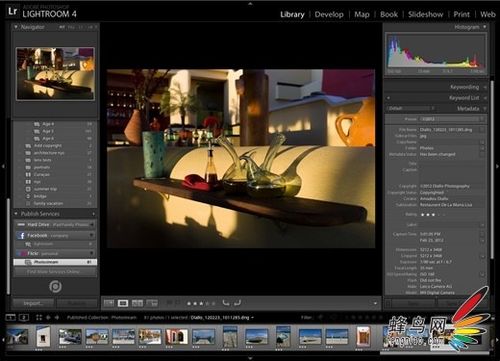Click the Lr logo identity plate

[12, 11]
